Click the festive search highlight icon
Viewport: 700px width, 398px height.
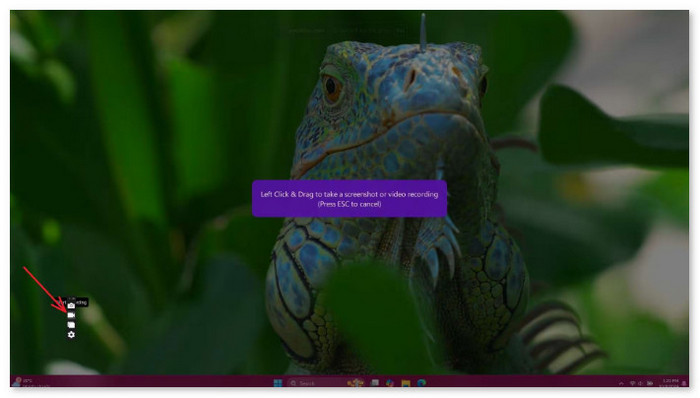[x=355, y=383]
